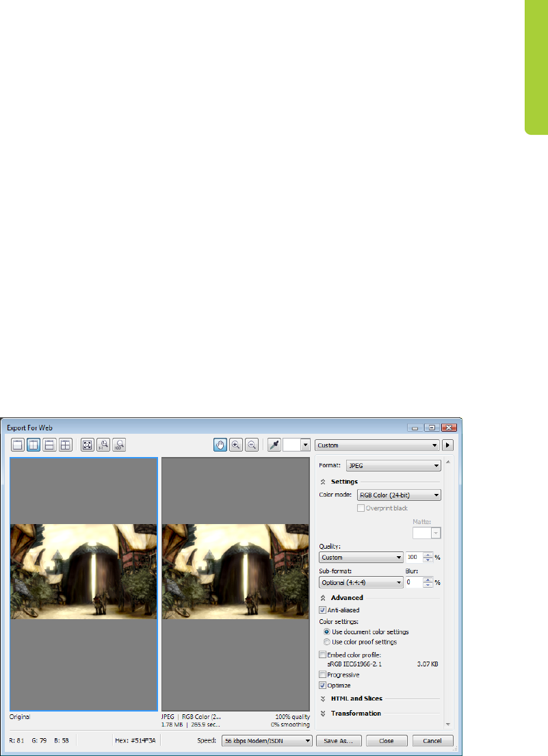Image resolution: width=548 pixels, height=756 pixels.
Task: Collapse the Advanced section
Action: coord(323,598)
